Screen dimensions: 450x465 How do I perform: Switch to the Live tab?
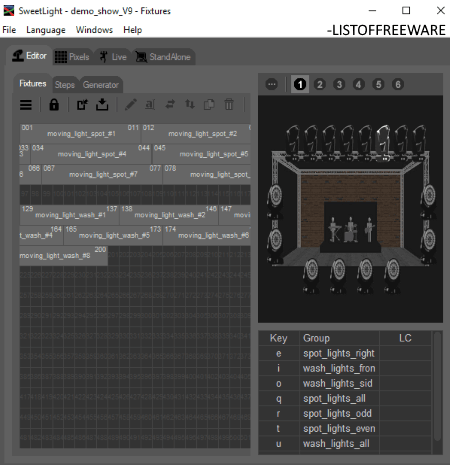click(113, 57)
